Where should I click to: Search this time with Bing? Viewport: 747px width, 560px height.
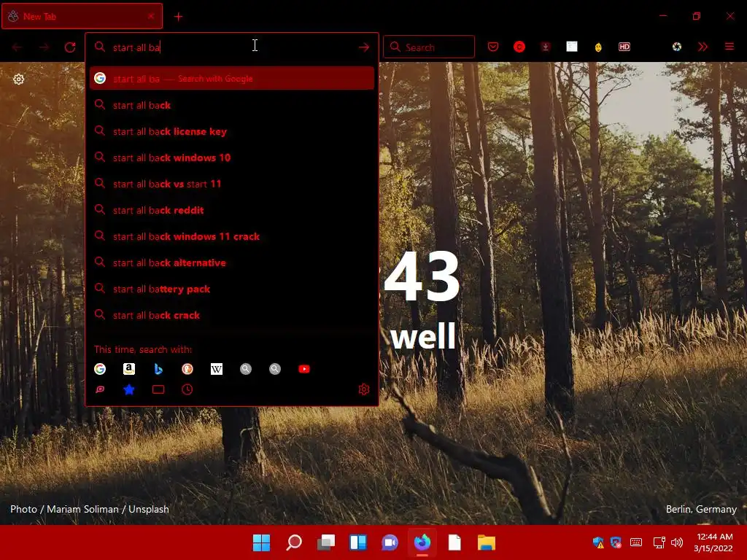158,368
